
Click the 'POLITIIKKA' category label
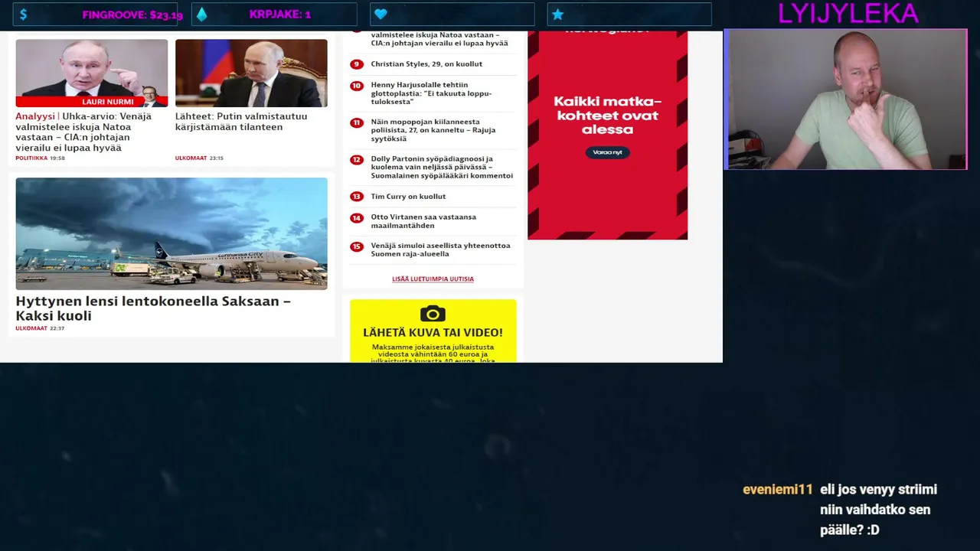coord(31,158)
